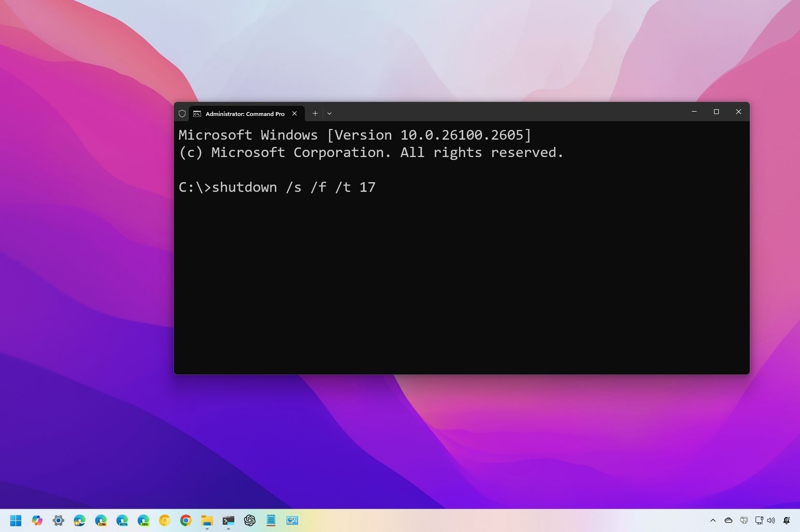Select the Administrator: Command Prompt tab

tap(244, 114)
